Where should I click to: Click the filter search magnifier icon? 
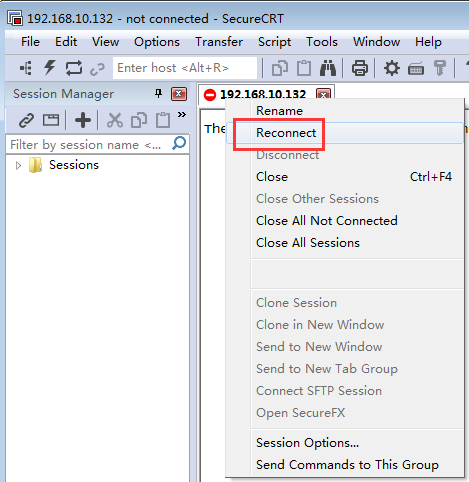click(179, 144)
